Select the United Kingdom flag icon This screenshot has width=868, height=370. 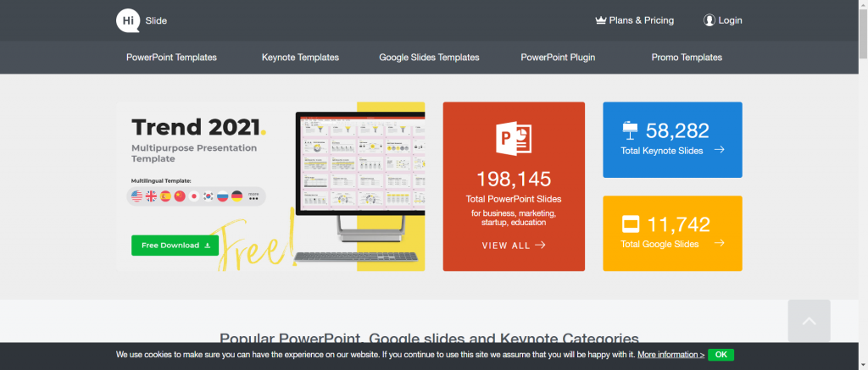click(x=151, y=196)
